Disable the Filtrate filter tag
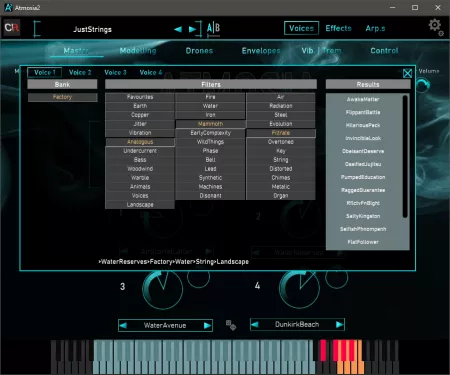This screenshot has height=375, width=450. coord(281,133)
